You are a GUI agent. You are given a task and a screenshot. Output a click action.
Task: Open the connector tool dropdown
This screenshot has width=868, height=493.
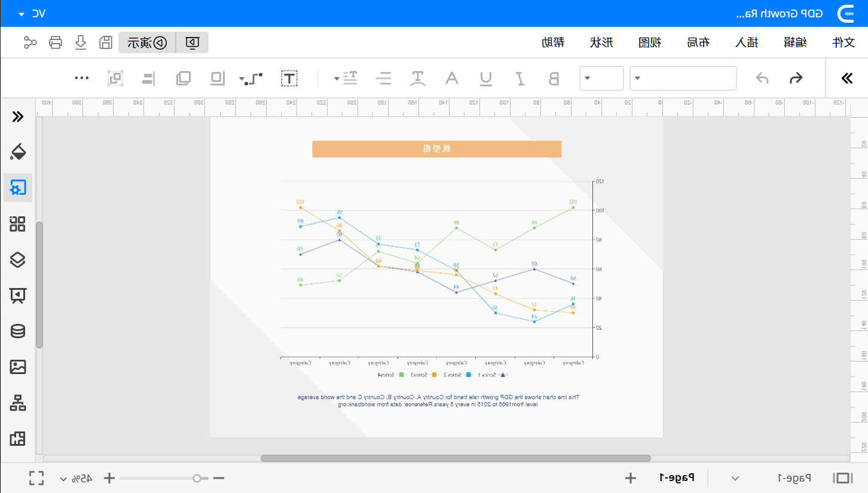coord(251,78)
